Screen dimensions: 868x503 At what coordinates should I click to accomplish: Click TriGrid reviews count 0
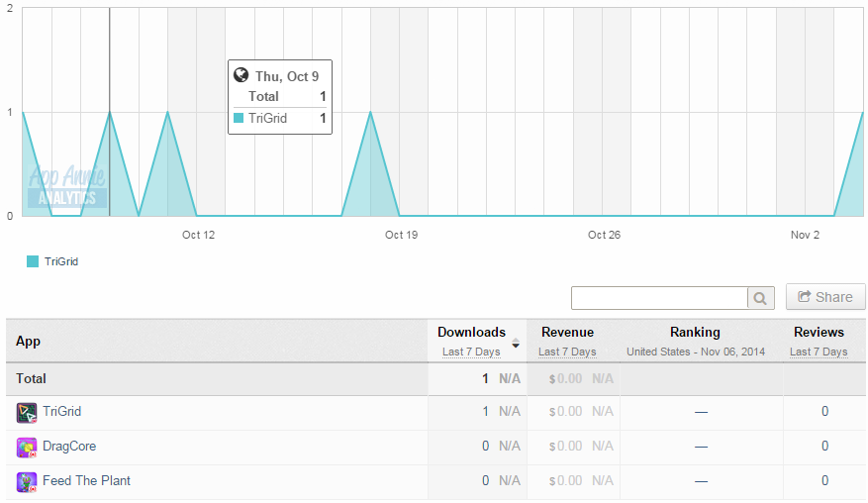[824, 412]
